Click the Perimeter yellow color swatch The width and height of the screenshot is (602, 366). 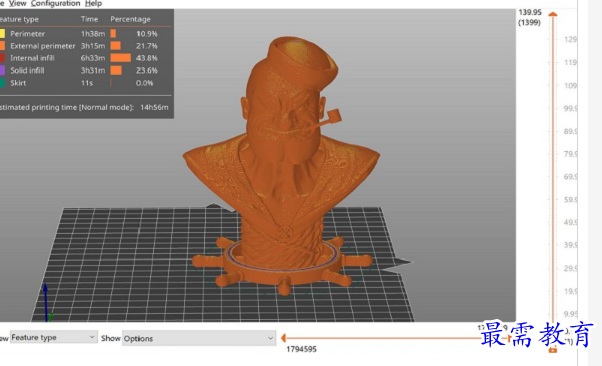point(2,34)
